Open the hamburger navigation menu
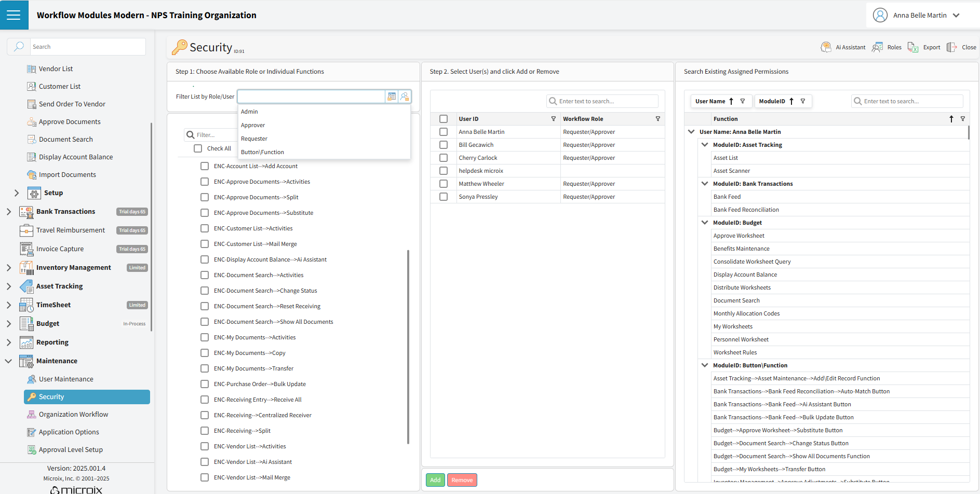The image size is (980, 494). tap(14, 15)
